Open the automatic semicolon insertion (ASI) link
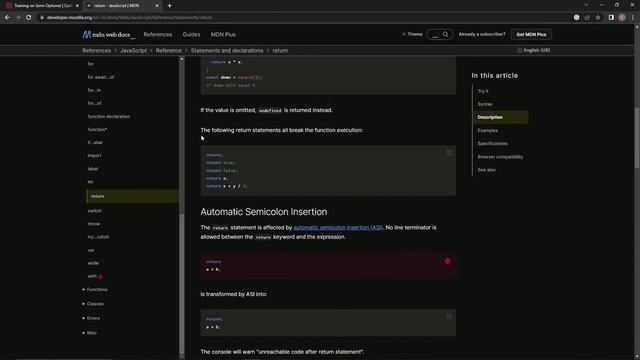The height and width of the screenshot is (360, 640). point(338,227)
